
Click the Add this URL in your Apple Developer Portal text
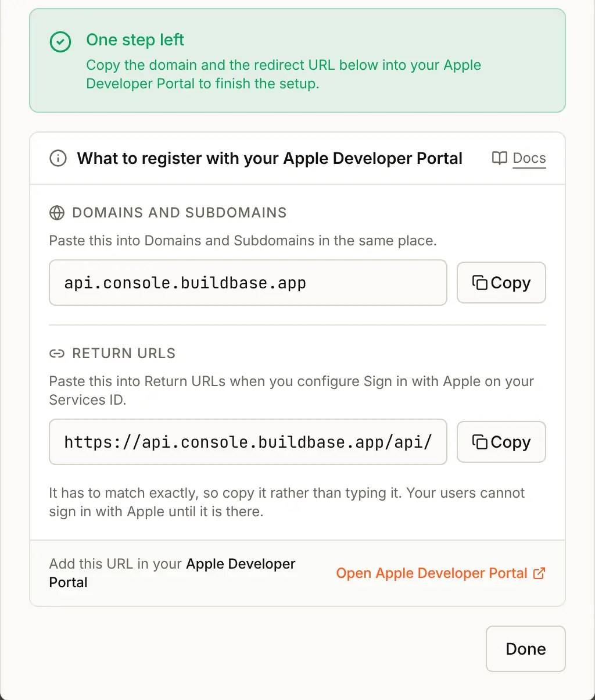pyautogui.click(x=173, y=573)
